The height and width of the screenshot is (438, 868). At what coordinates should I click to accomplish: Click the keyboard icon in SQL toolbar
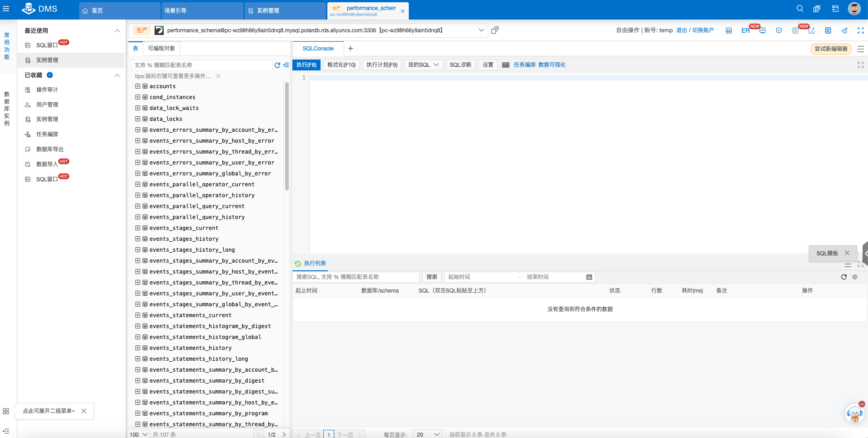pyautogui.click(x=506, y=65)
